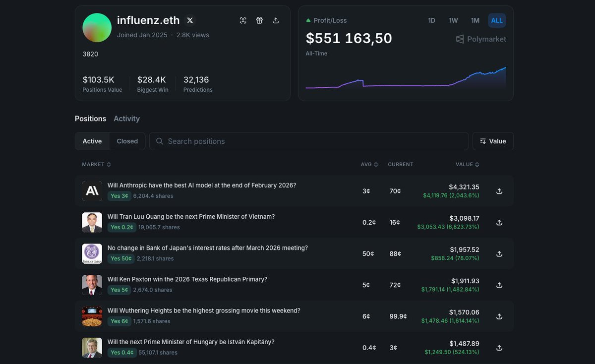Click the $3,098.17 position value
Viewport: 595px width, 364px height.
[465, 218]
